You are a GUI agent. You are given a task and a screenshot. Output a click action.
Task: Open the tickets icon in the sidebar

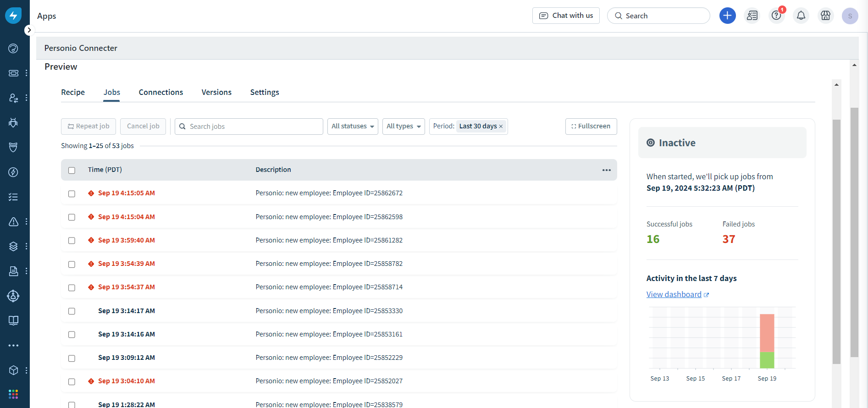point(13,73)
